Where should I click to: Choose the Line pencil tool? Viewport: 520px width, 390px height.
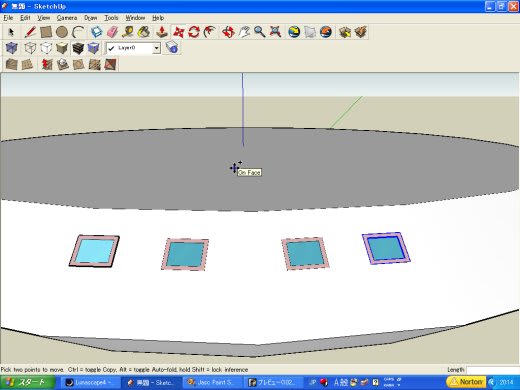point(30,32)
